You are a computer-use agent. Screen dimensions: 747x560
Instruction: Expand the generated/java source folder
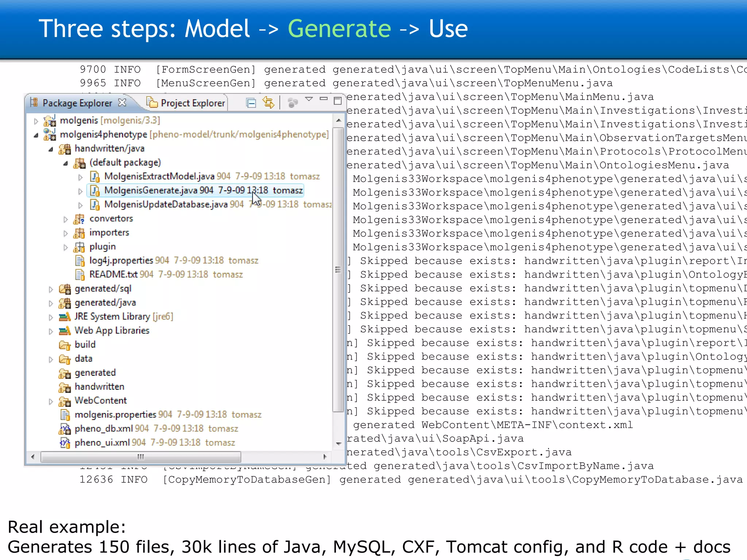pos(51,303)
